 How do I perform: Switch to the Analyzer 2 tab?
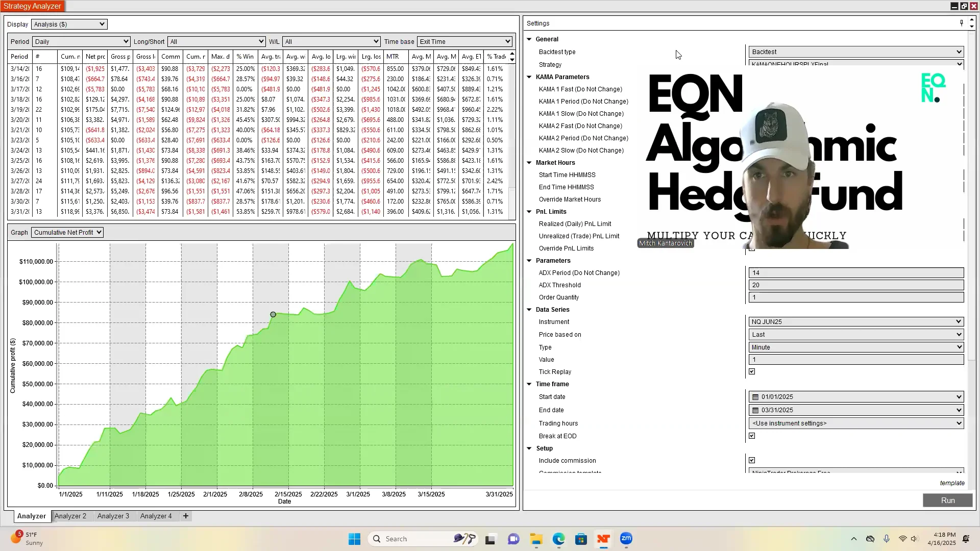pos(71,516)
